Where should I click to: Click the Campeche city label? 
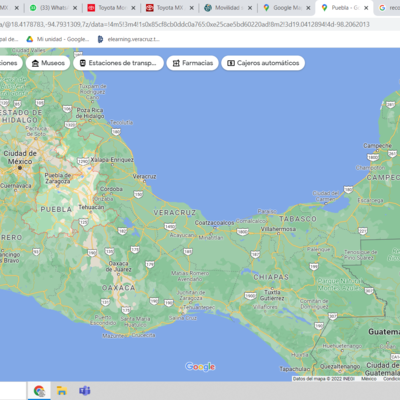point(377,146)
